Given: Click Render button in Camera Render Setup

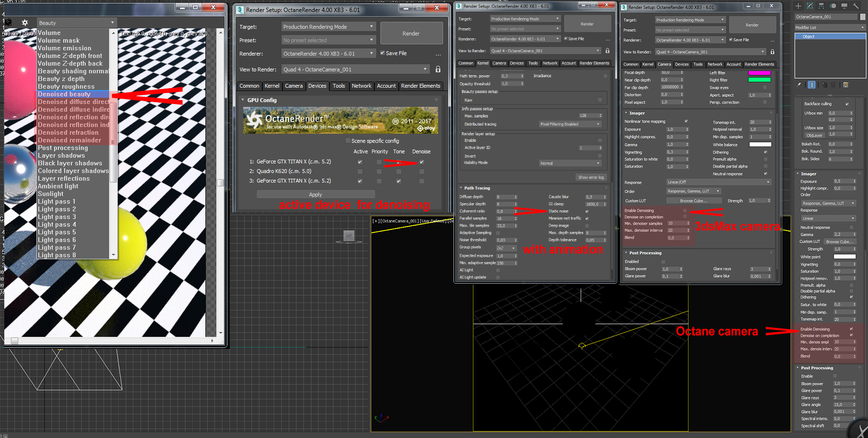Looking at the screenshot, I should click(752, 25).
